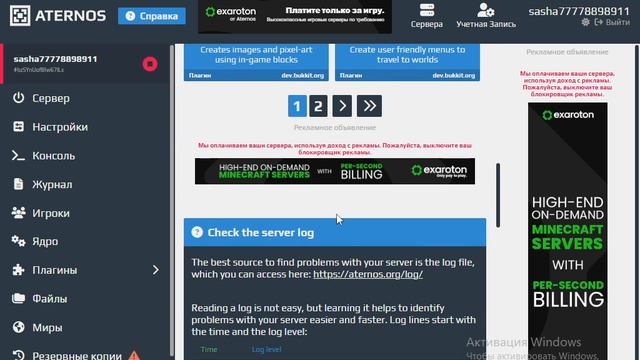Viewport: 640px width, 360px height.
Task: Click the gears icon beside Ядро
Action: pyautogui.click(x=18, y=241)
